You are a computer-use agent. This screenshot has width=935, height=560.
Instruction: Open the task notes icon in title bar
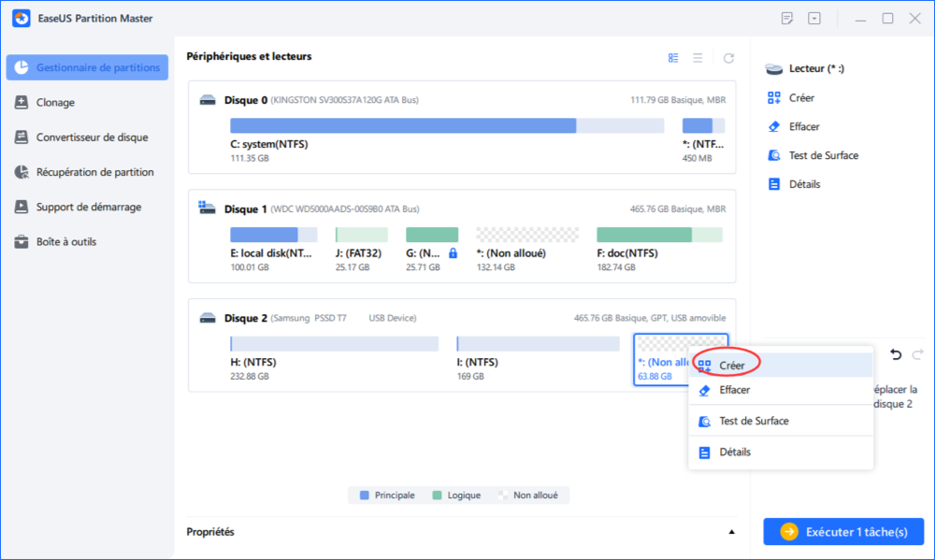(787, 19)
